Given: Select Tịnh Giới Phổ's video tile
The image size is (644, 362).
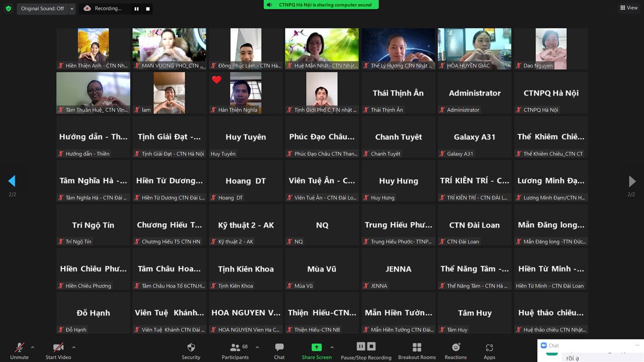Looking at the screenshot, I should tap(322, 93).
